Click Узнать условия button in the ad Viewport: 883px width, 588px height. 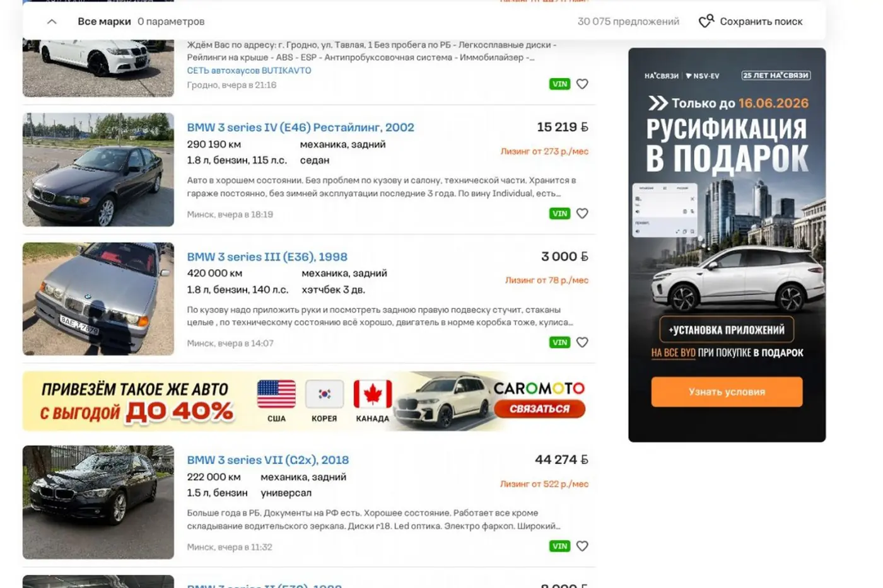coord(727,392)
